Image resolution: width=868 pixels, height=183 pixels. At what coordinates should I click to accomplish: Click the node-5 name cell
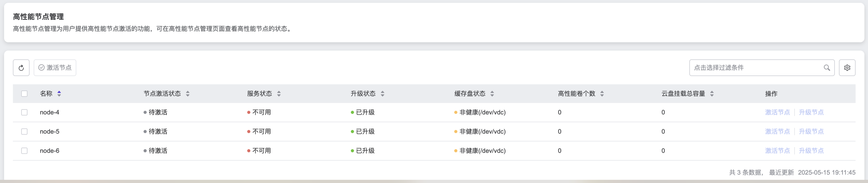point(50,131)
